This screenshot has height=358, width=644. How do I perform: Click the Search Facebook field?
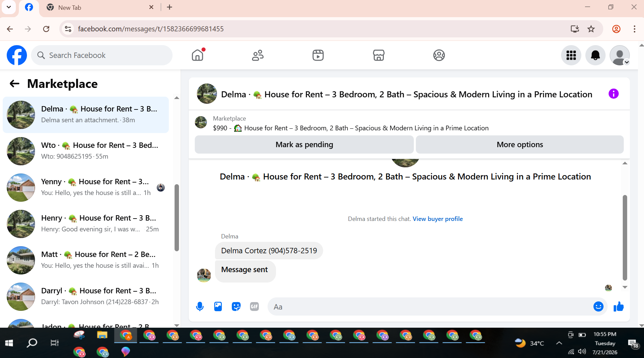102,55
